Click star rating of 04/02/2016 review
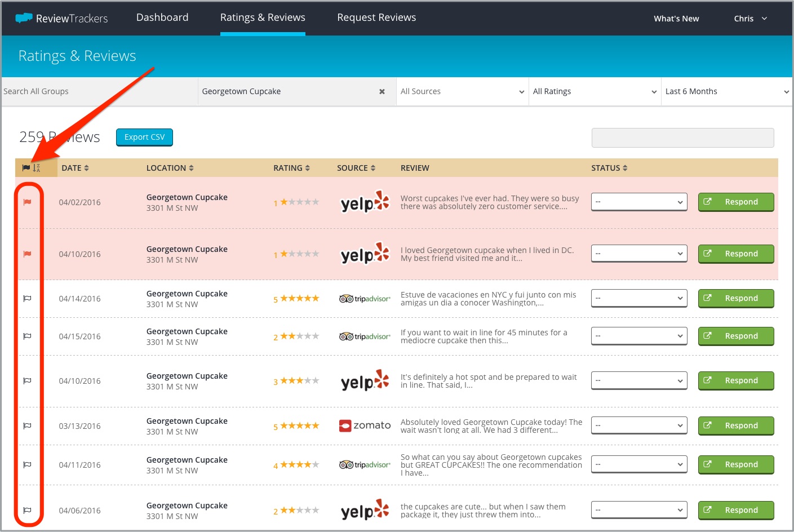This screenshot has height=532, width=794. [296, 202]
